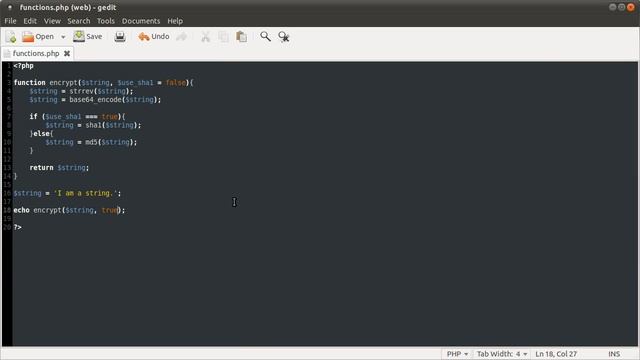Click the INS insert mode indicator
This screenshot has width=640, height=360.
(614, 354)
